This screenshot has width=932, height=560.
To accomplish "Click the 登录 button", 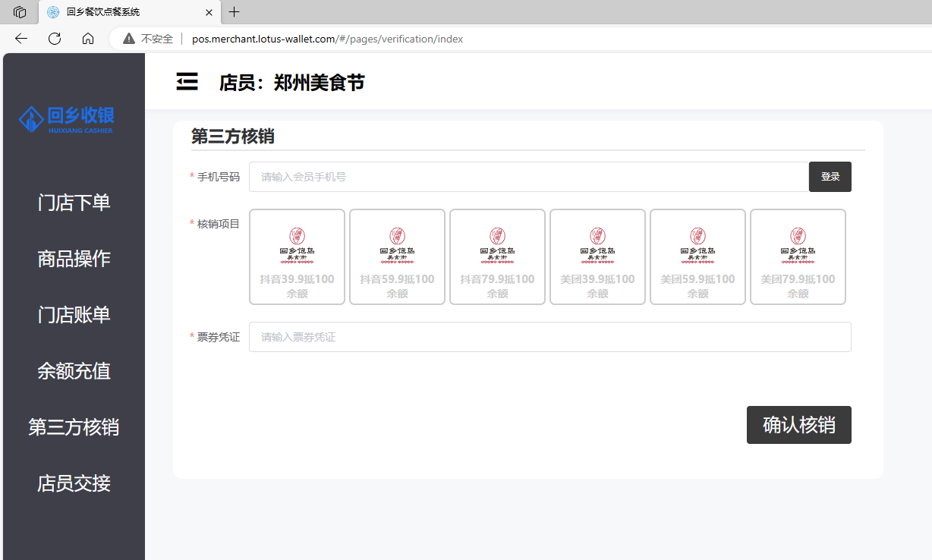I will pyautogui.click(x=830, y=175).
